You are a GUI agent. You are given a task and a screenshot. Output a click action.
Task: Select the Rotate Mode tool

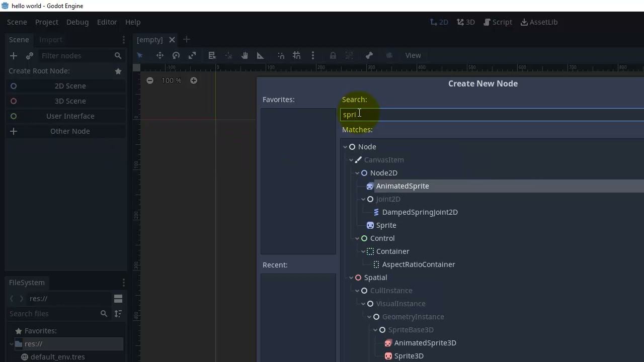tap(176, 55)
